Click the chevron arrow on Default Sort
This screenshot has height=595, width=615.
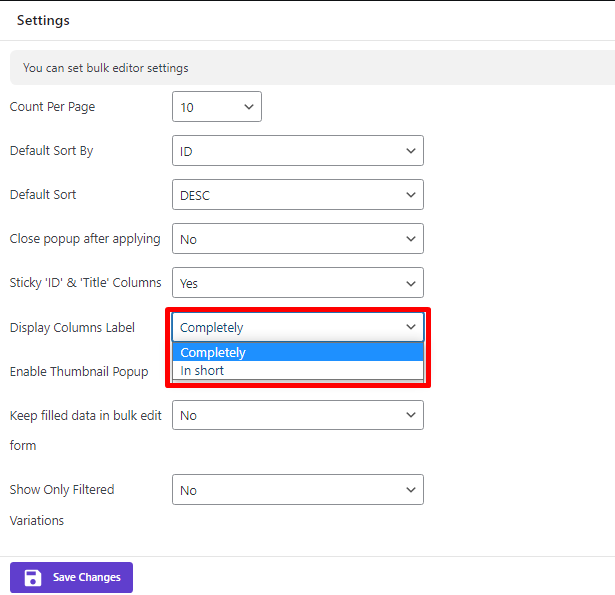[411, 195]
